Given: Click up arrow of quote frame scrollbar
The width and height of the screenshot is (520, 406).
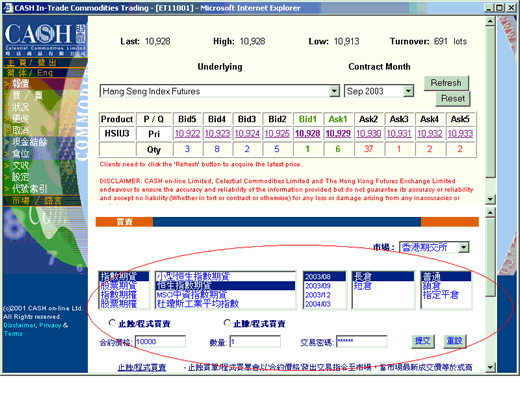Looking at the screenshot, I should (x=490, y=22).
